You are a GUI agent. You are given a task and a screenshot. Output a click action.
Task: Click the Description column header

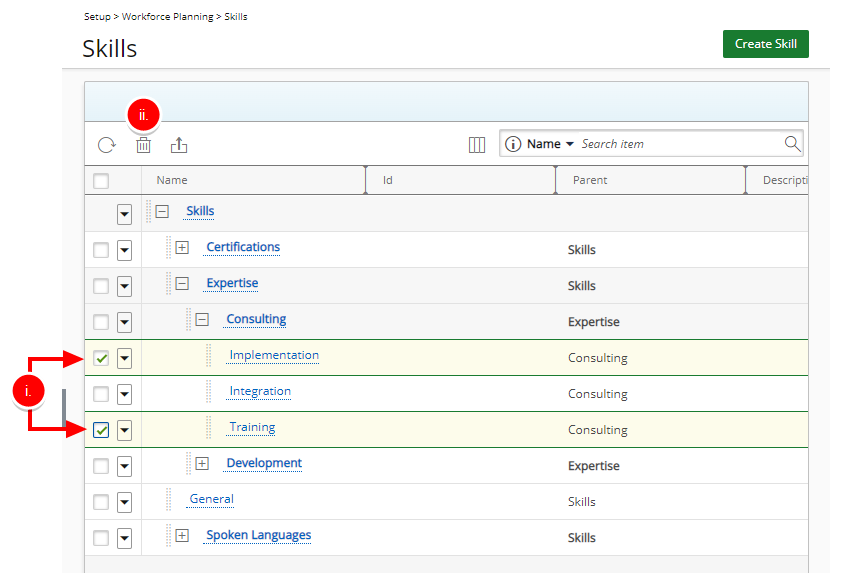click(x=785, y=180)
